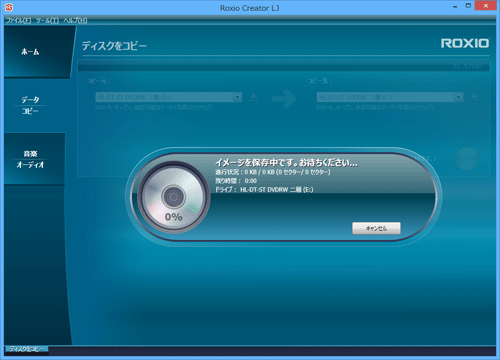Click the eject icon beside destination drive
500x360 pixels.
[x=475, y=97]
